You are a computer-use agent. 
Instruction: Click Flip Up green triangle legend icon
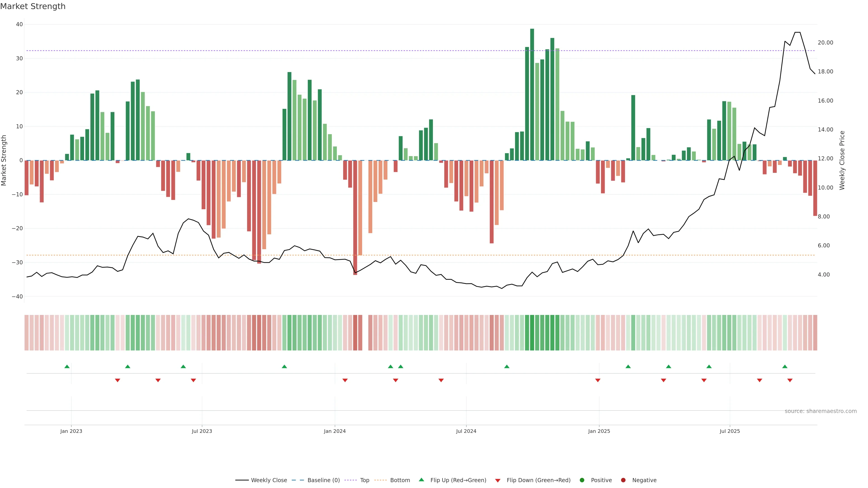(x=421, y=480)
